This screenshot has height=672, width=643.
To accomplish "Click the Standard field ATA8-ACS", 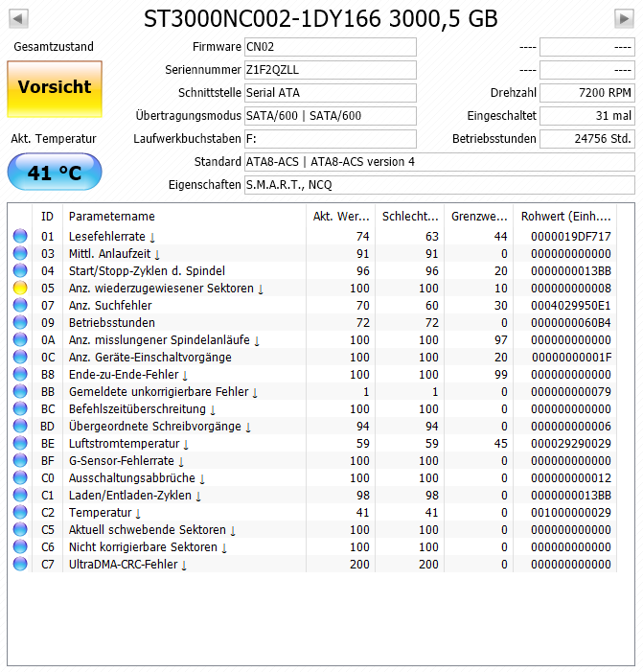I will [440, 162].
